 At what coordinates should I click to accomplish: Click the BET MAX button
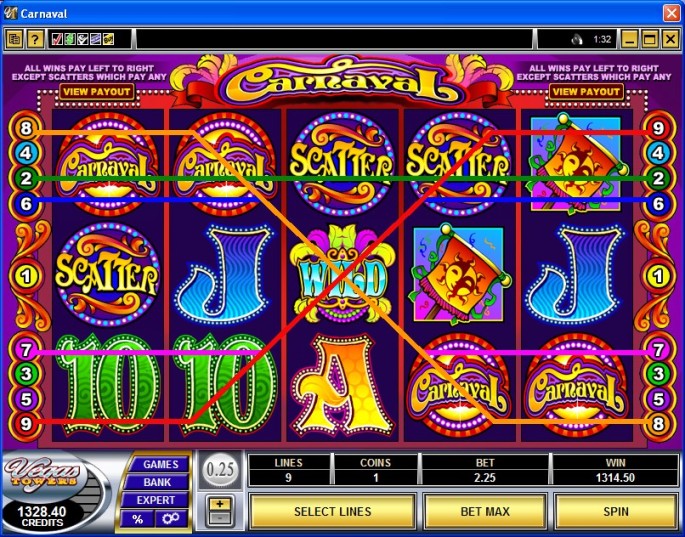485,511
